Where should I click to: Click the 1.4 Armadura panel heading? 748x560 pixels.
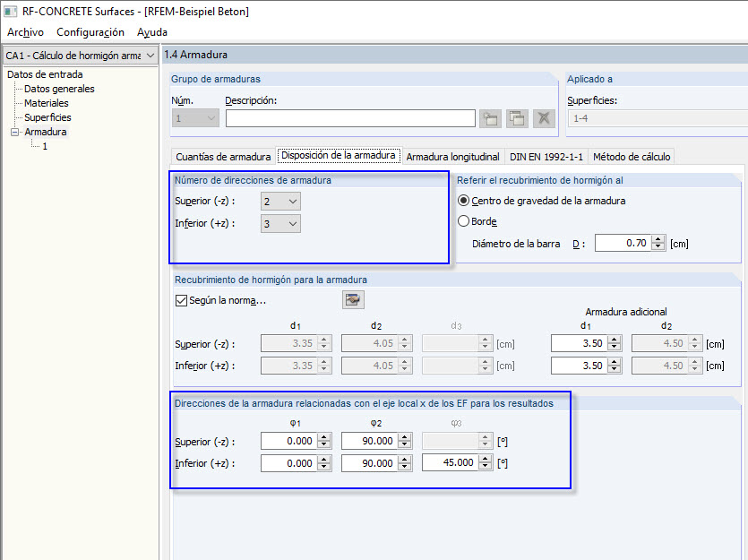pyautogui.click(x=195, y=55)
